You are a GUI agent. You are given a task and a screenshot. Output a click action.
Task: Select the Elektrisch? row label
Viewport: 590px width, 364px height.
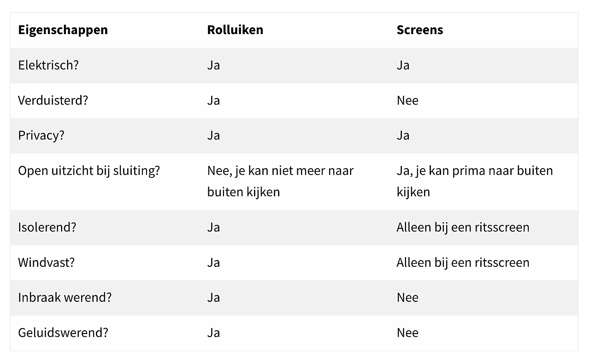coord(48,65)
